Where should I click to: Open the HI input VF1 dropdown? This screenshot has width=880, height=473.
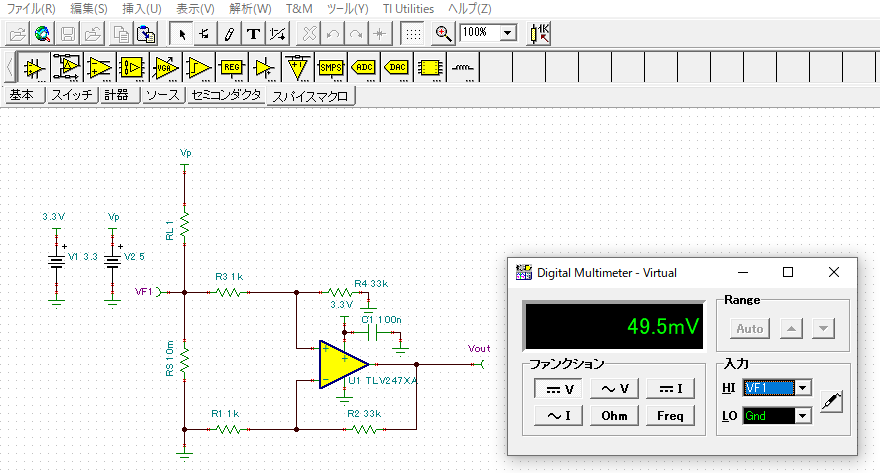tap(803, 388)
